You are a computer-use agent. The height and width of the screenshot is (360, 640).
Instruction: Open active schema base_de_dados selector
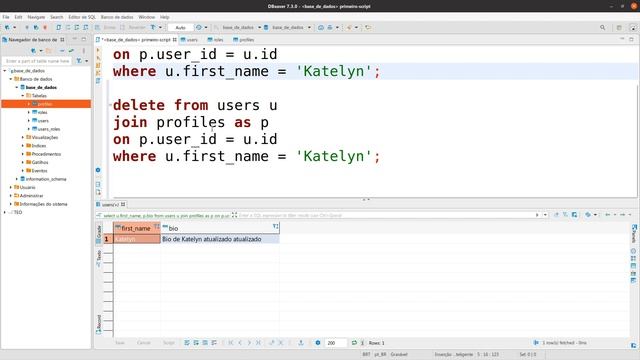(287, 27)
